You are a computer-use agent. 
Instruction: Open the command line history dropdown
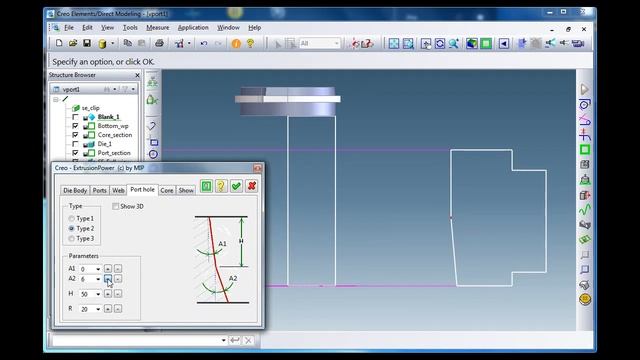(x=223, y=340)
